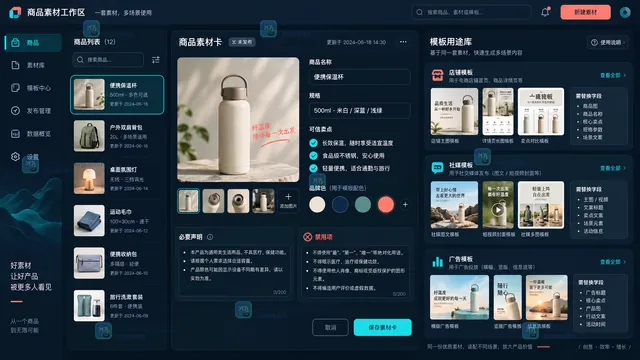Pick the dark navy brand color swatch

340,204
